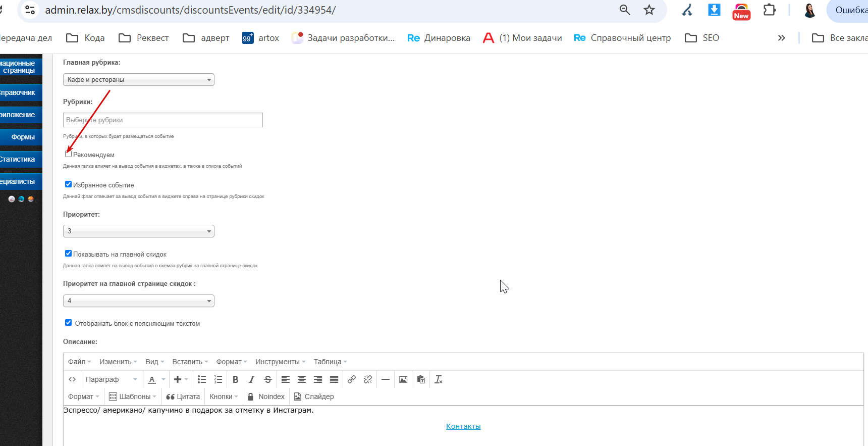Apply text color with the A icon
The image size is (868, 446).
pyautogui.click(x=152, y=379)
